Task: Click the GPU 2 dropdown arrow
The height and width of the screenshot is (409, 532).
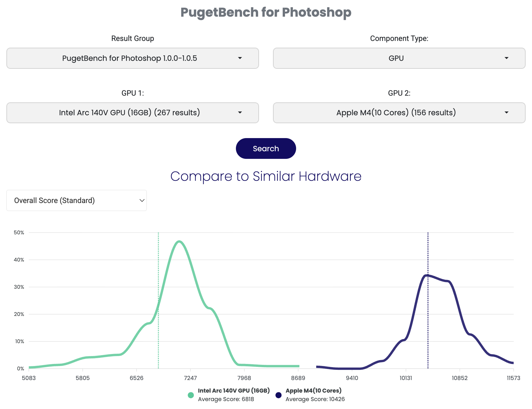Action: point(507,113)
